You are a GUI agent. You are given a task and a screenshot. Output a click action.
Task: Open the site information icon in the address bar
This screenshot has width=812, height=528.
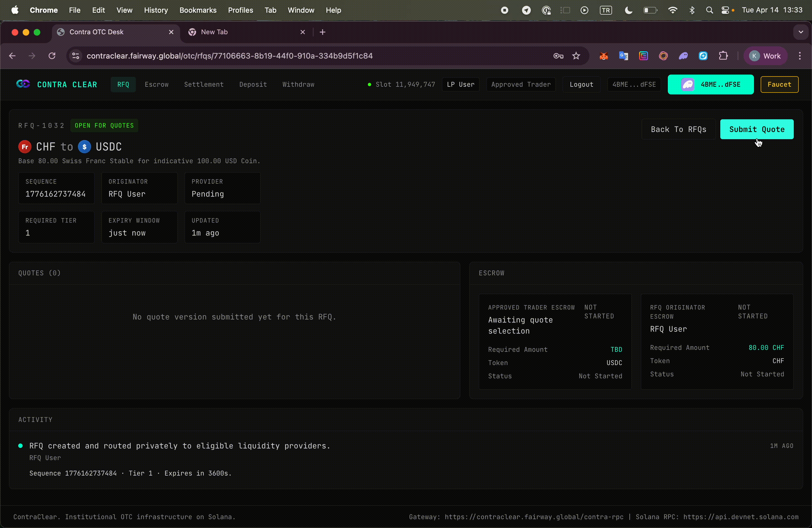[75, 56]
